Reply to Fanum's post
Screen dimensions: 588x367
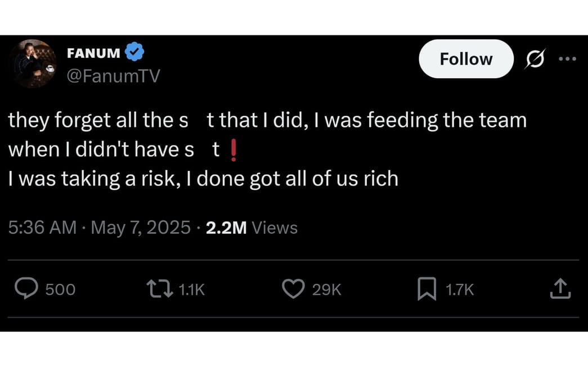(26, 289)
